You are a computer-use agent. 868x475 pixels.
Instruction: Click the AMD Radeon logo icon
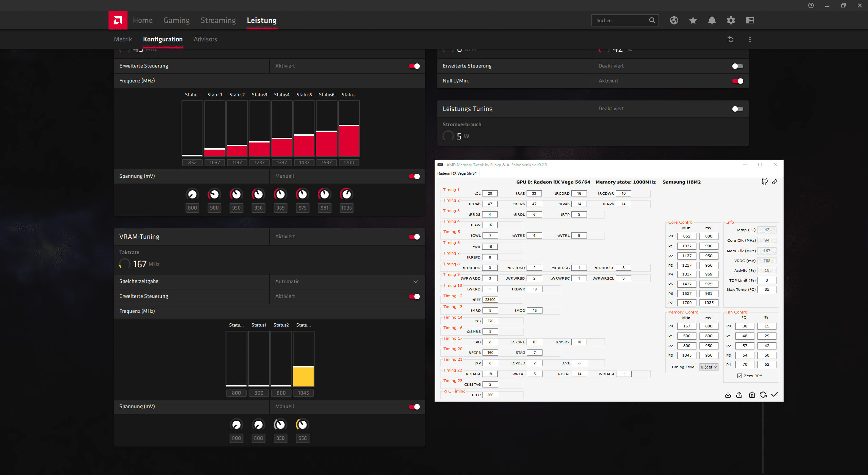(x=118, y=20)
